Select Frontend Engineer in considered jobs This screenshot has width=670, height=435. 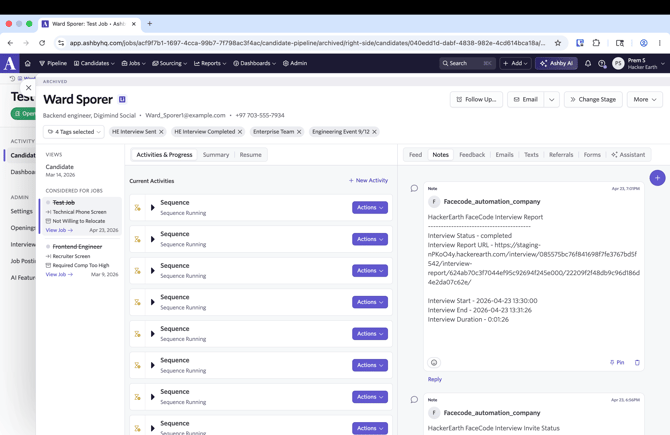coord(77,247)
